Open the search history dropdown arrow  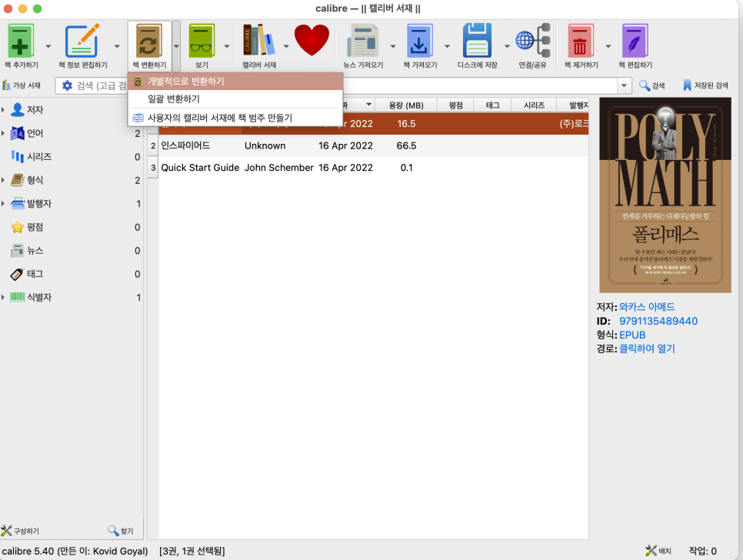[624, 85]
